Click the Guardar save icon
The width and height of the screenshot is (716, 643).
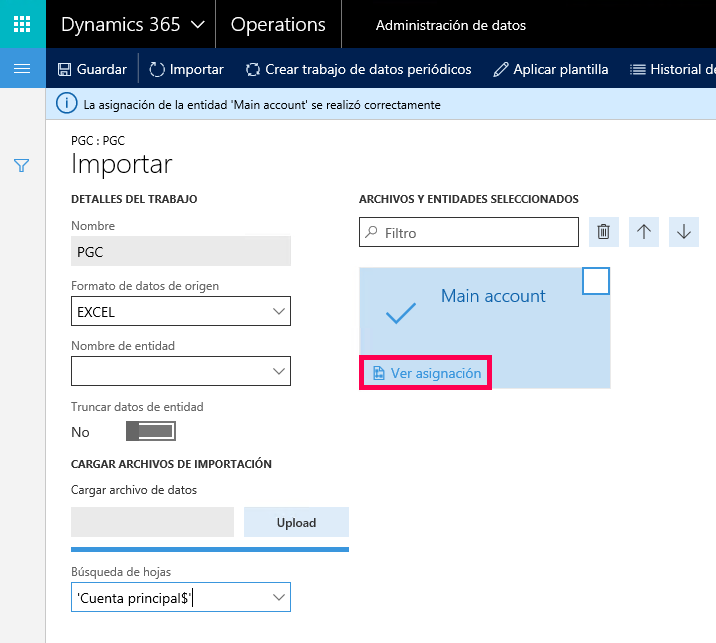coord(64,69)
